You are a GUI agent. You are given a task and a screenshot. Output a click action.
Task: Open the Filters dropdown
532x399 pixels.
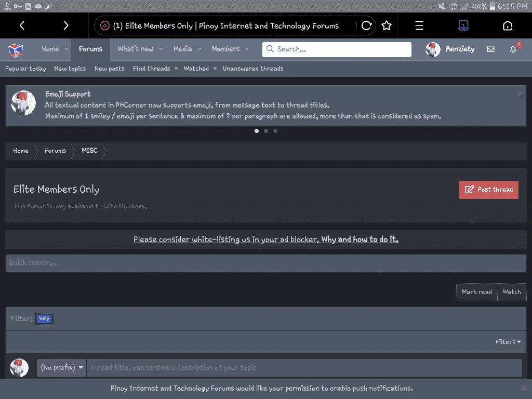[508, 342]
